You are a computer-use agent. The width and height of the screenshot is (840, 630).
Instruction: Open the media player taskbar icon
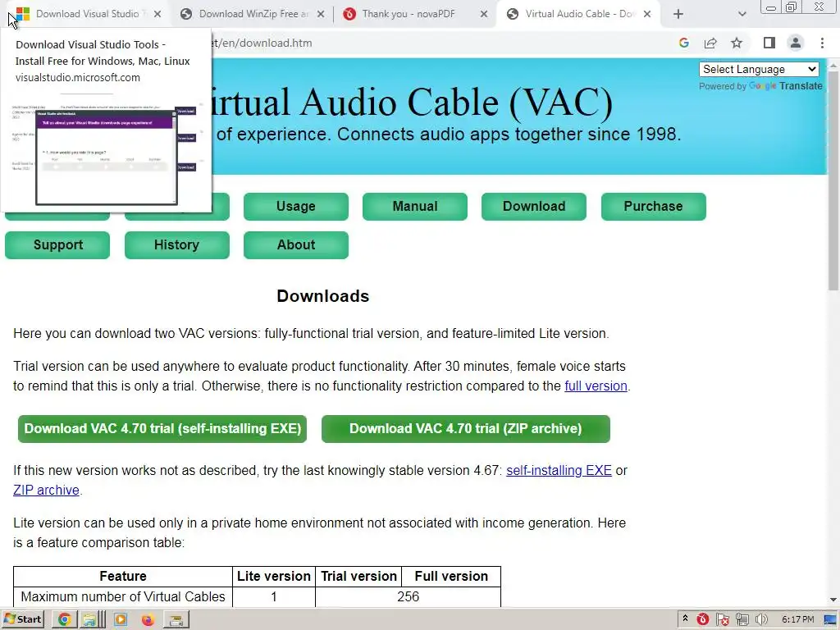[121, 620]
